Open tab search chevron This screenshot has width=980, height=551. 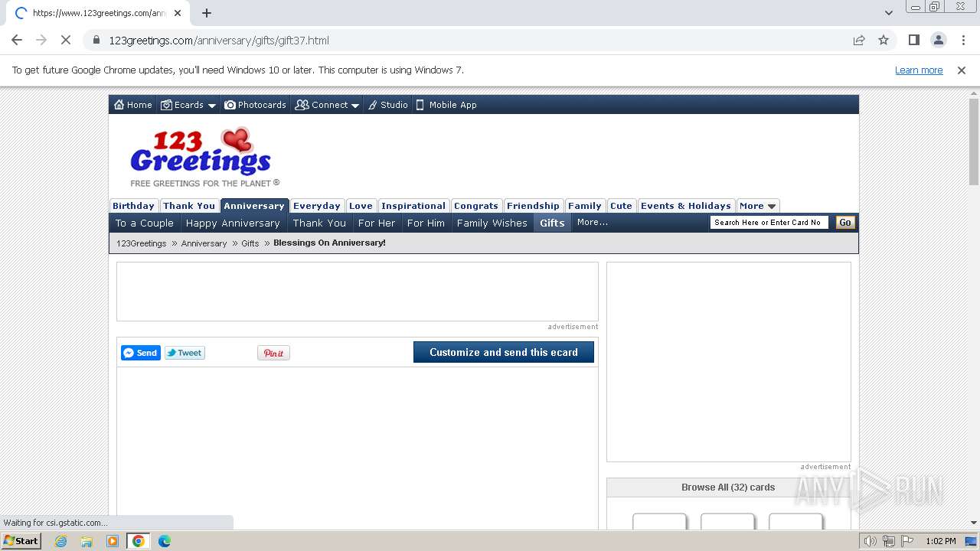point(889,13)
